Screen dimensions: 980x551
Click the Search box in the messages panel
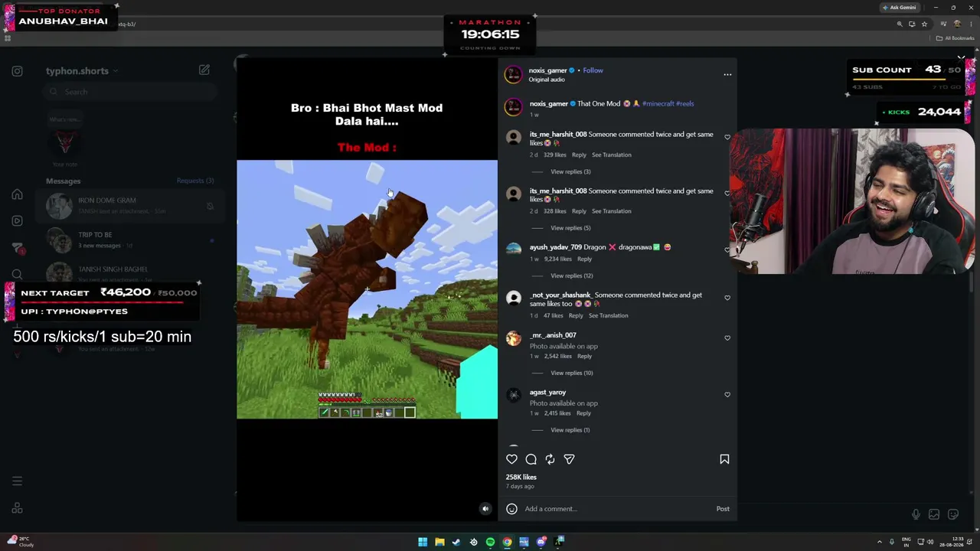[130, 92]
